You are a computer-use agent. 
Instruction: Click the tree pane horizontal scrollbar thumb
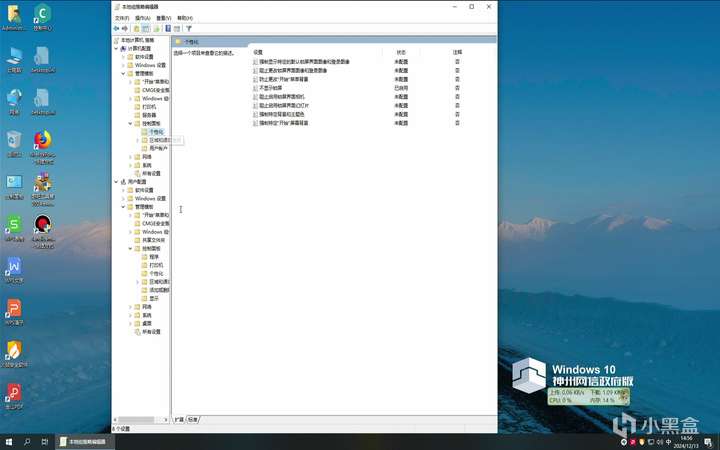[136, 420]
